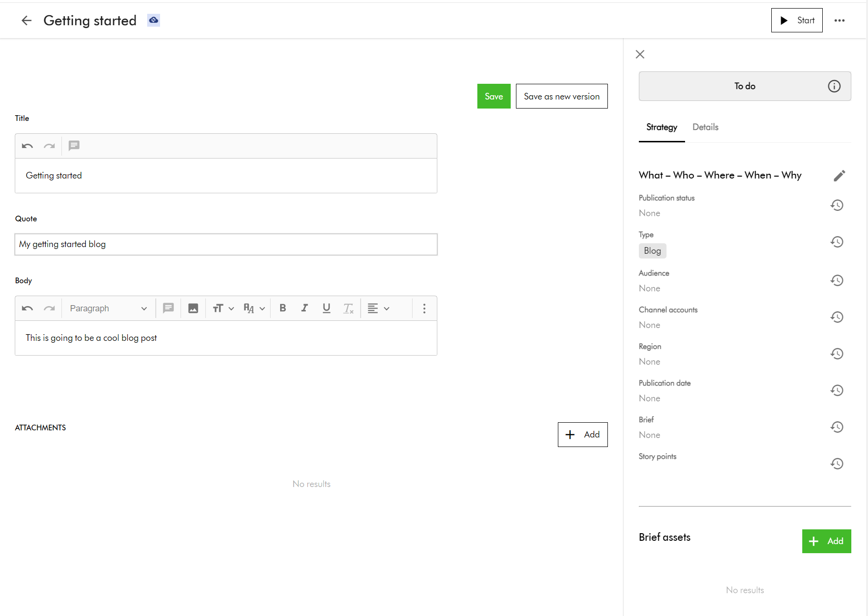Screen dimensions: 868x616
Task: Toggle italic formatting in the Body editor
Action: click(x=304, y=308)
